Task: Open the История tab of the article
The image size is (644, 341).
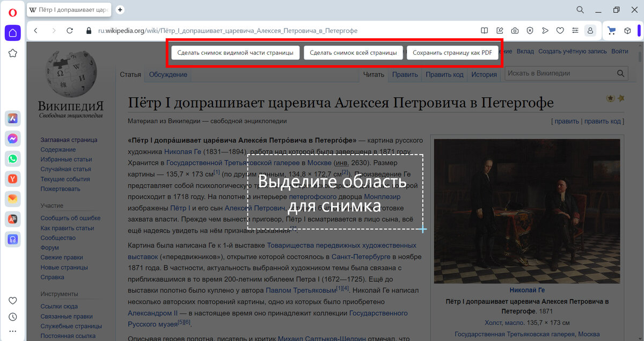Action: [x=484, y=75]
